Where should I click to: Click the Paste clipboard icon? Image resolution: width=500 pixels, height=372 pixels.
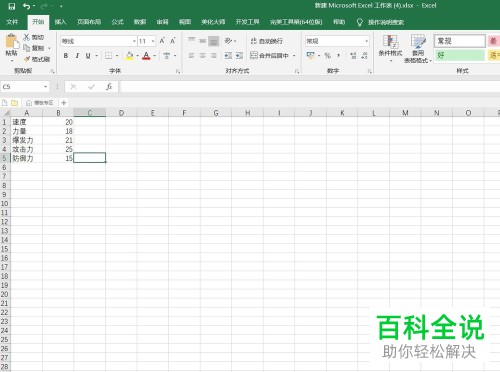[x=11, y=42]
